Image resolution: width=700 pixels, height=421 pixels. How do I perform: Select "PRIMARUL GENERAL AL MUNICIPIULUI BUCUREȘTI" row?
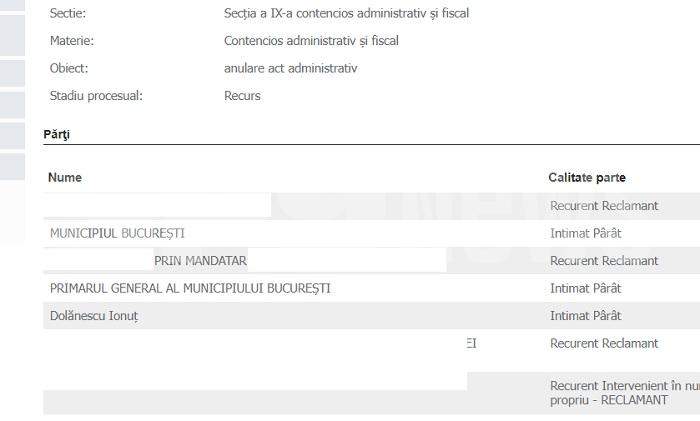[190, 288]
